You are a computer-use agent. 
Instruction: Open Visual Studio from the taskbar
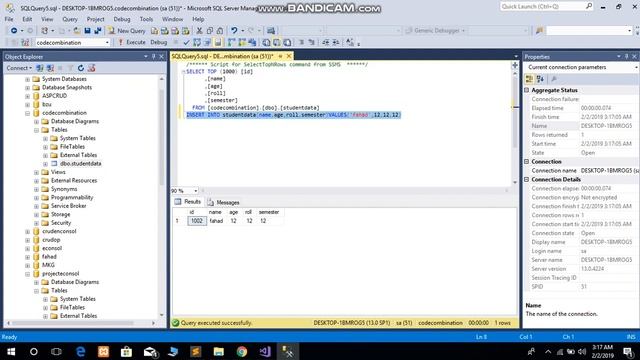(x=265, y=351)
